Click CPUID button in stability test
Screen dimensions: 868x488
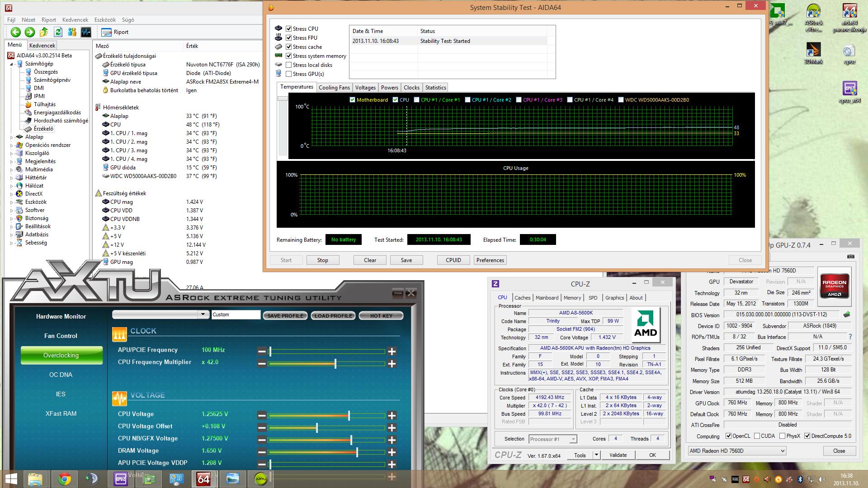[453, 260]
